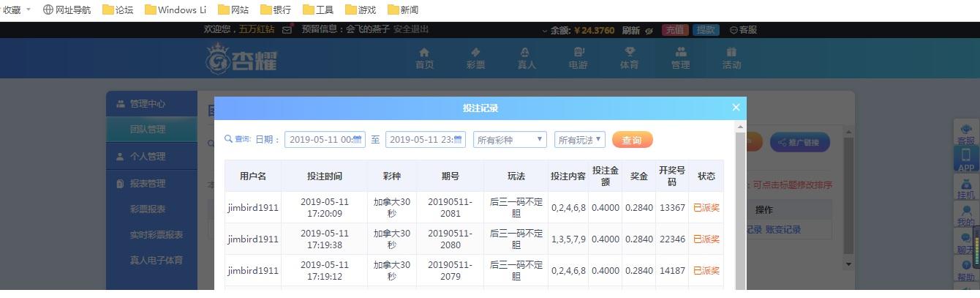Open the 账变记录 link
Image resolution: width=980 pixels, height=298 pixels.
pos(783,230)
